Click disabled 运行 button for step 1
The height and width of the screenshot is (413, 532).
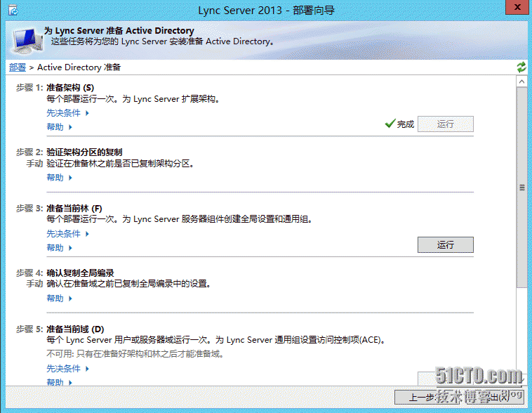446,124
